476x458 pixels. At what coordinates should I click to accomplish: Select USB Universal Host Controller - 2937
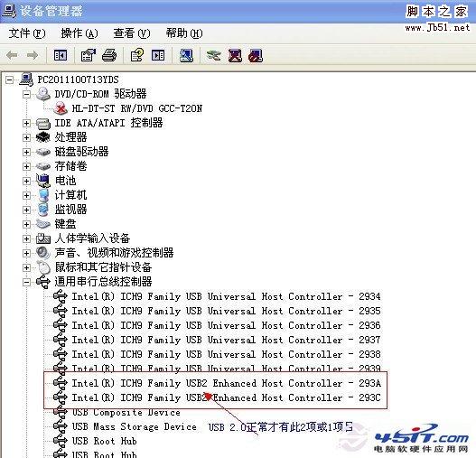pyautogui.click(x=226, y=340)
